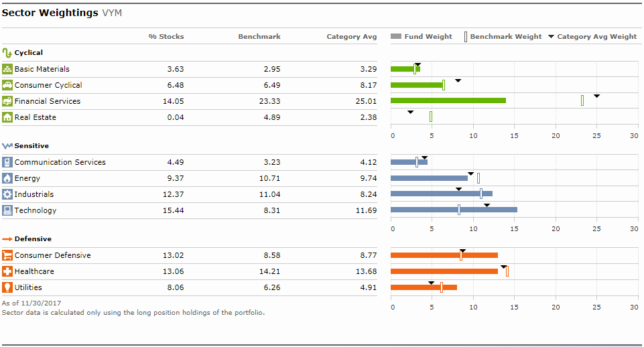Click the Financial Services sector icon

pyautogui.click(x=7, y=101)
